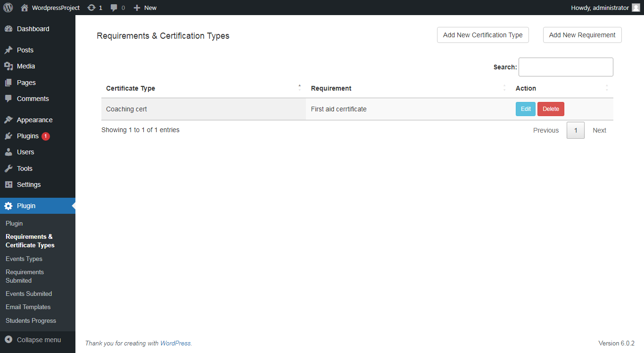Check updates via the arrows icon

tap(91, 8)
